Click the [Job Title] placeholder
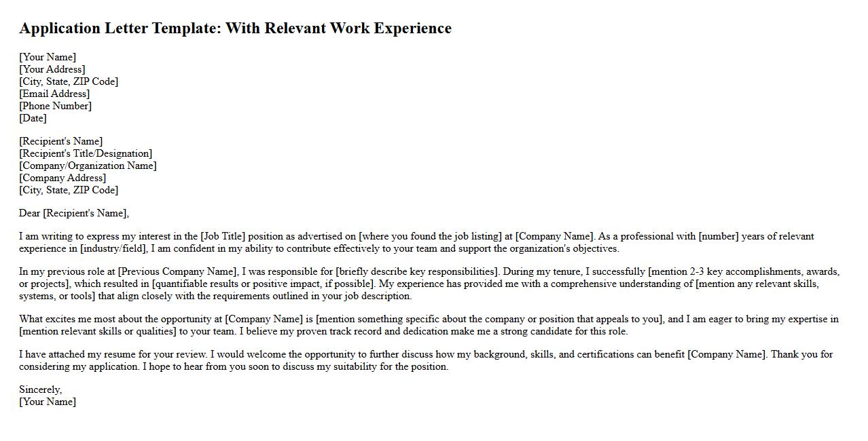 (223, 236)
